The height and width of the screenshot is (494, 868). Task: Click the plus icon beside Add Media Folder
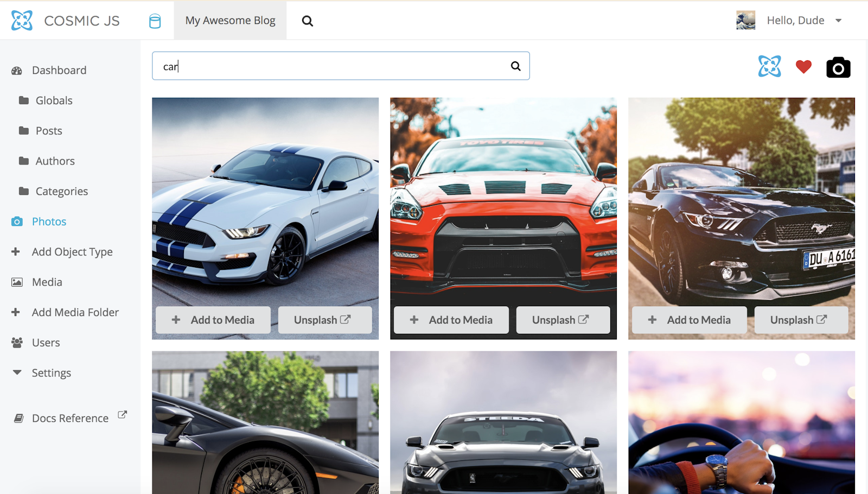coord(16,312)
